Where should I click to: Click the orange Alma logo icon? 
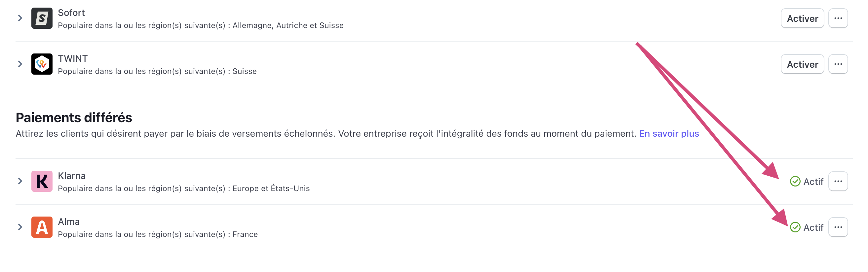tap(42, 227)
